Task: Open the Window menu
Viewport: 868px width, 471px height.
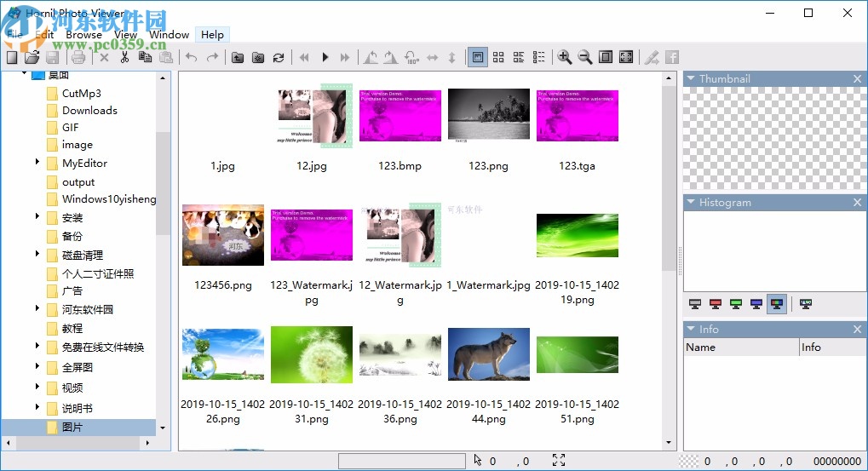Action: click(x=170, y=34)
